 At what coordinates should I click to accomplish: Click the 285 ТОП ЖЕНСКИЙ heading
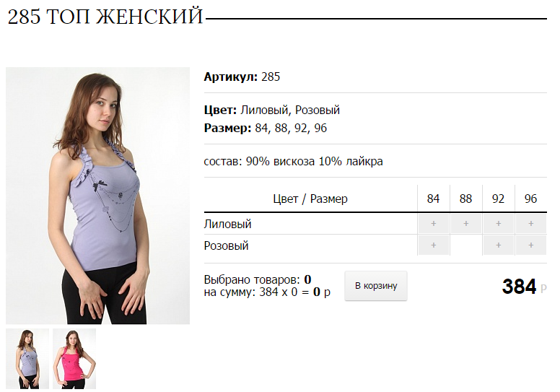click(105, 17)
